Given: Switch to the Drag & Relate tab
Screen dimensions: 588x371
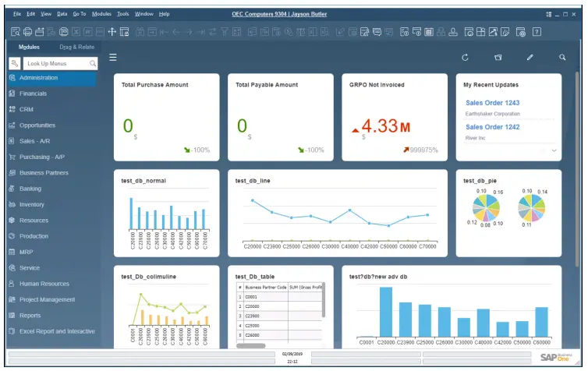Looking at the screenshot, I should (77, 47).
